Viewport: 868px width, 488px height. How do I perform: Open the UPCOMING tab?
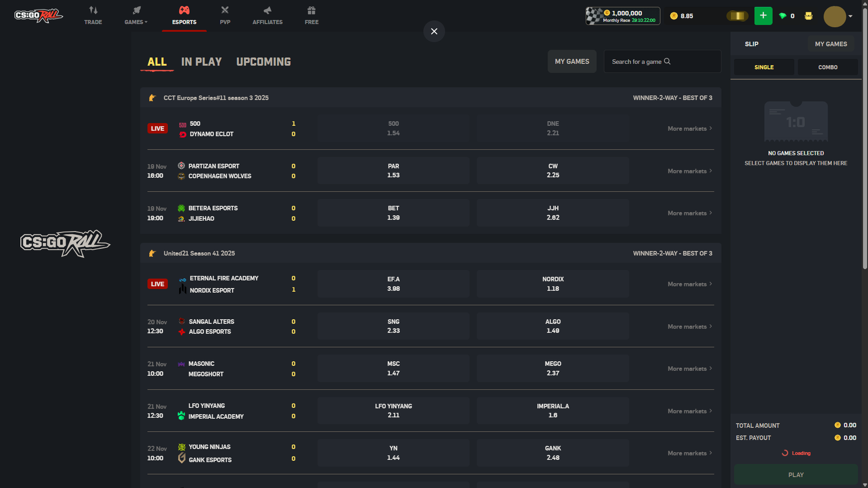[x=263, y=61]
